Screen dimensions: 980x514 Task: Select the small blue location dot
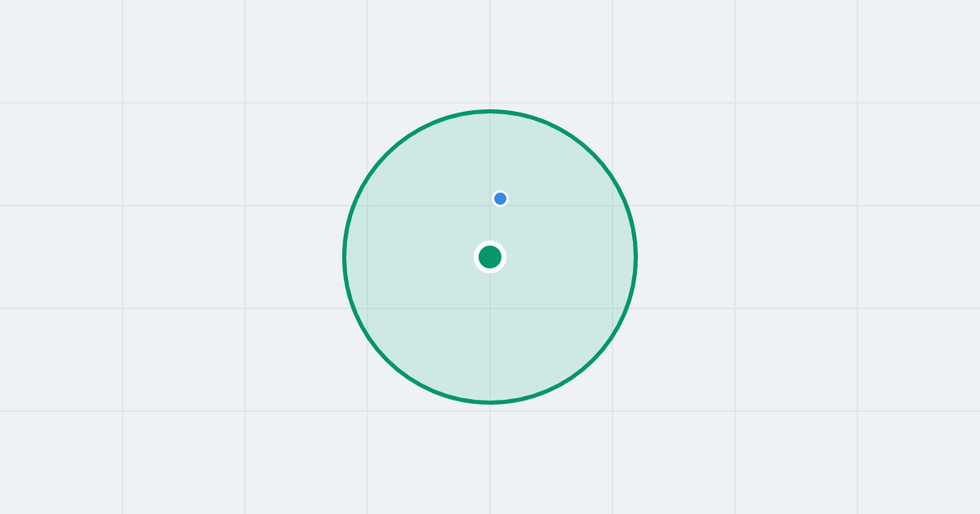[x=501, y=198]
